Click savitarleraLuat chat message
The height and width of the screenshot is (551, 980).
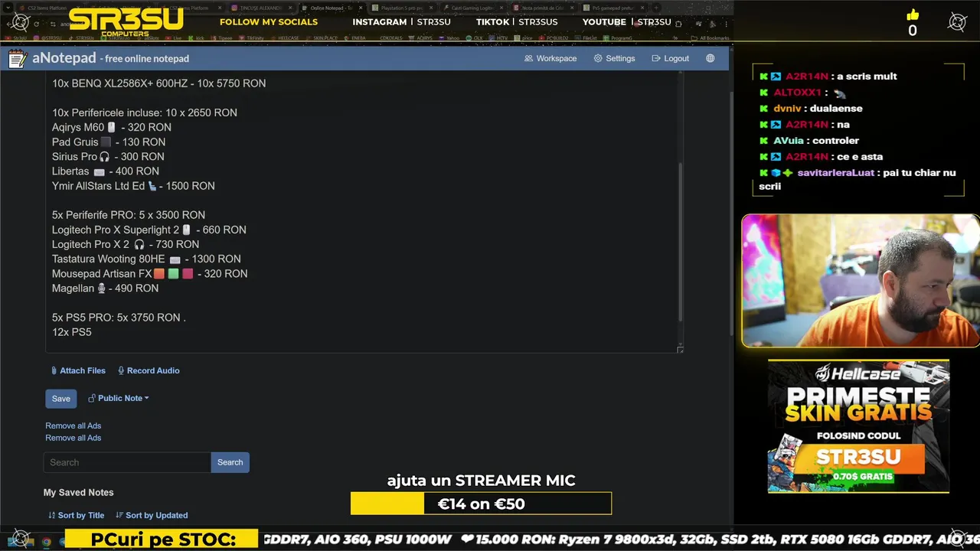coord(857,179)
